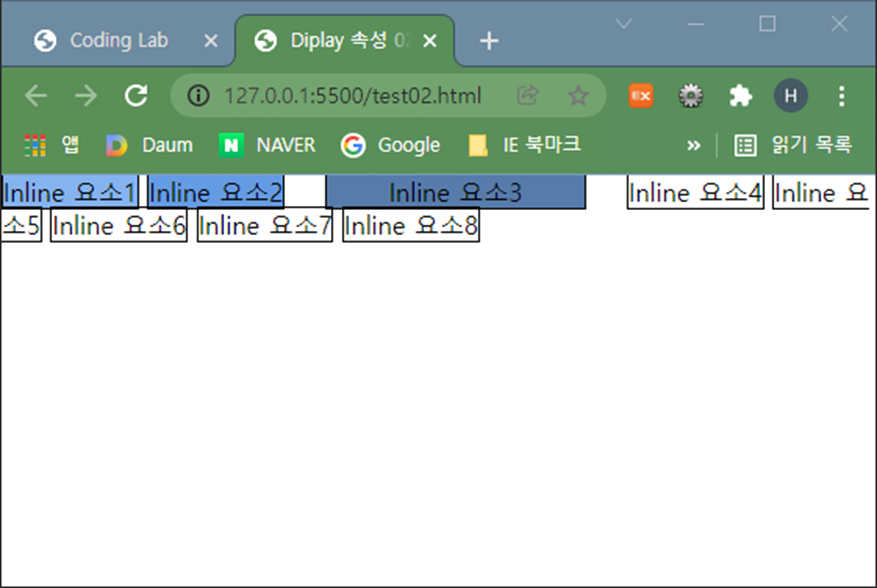Maximize the browser window
Viewport: 877px width, 588px height.
click(767, 23)
